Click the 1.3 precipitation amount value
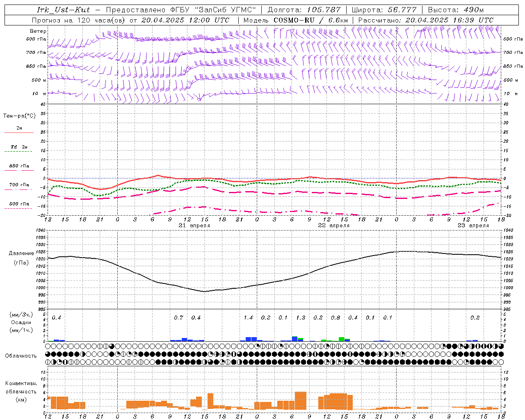The width and height of the screenshot is (525, 420). click(x=301, y=318)
